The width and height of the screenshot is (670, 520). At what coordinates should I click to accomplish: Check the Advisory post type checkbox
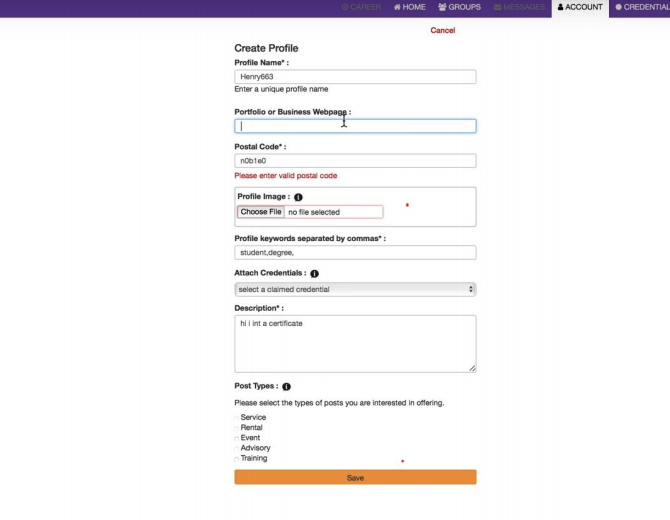coord(237,449)
